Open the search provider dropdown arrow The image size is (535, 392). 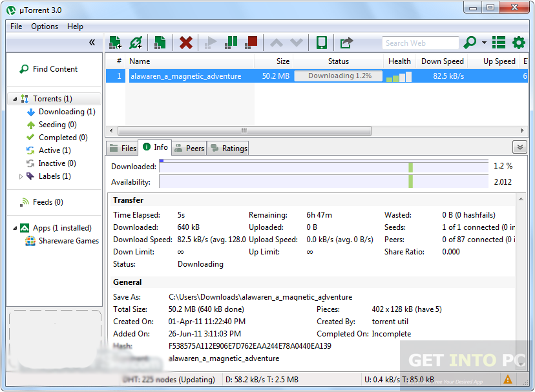[484, 43]
